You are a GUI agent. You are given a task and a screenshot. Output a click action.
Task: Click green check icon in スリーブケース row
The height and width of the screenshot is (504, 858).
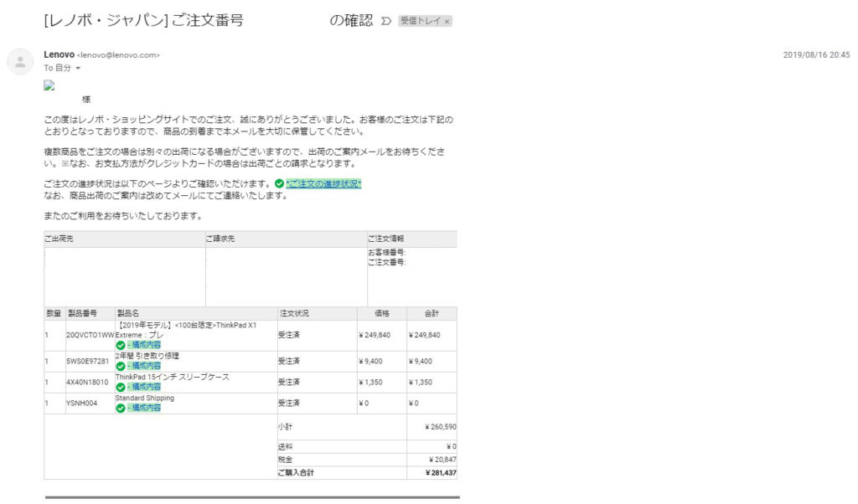coord(121,387)
